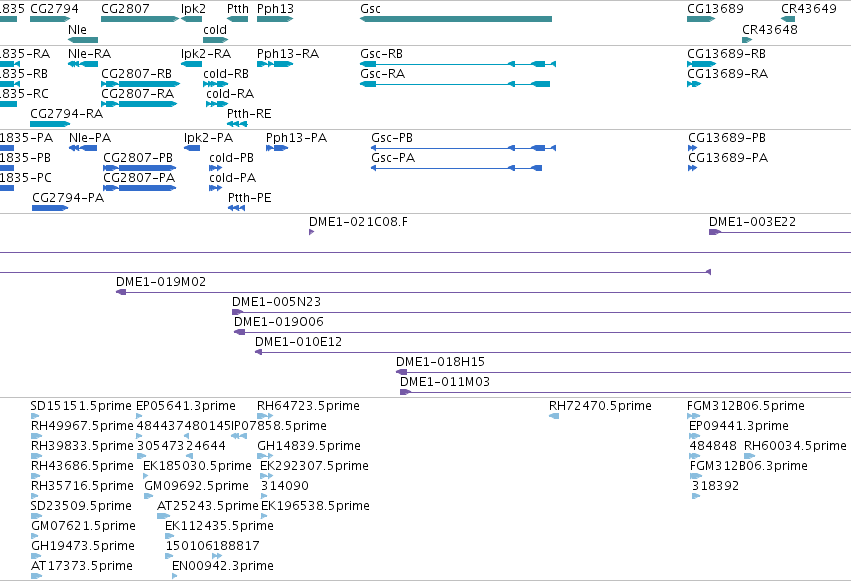Select the FGM312B06.5prime EST label
This screenshot has height=581, width=851.
(746, 406)
